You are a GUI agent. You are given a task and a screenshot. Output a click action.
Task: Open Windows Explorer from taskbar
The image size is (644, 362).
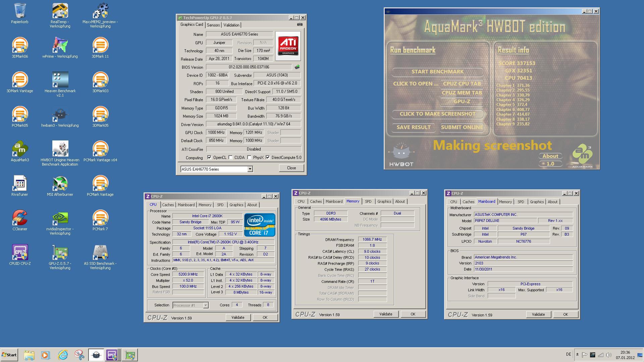click(x=29, y=355)
